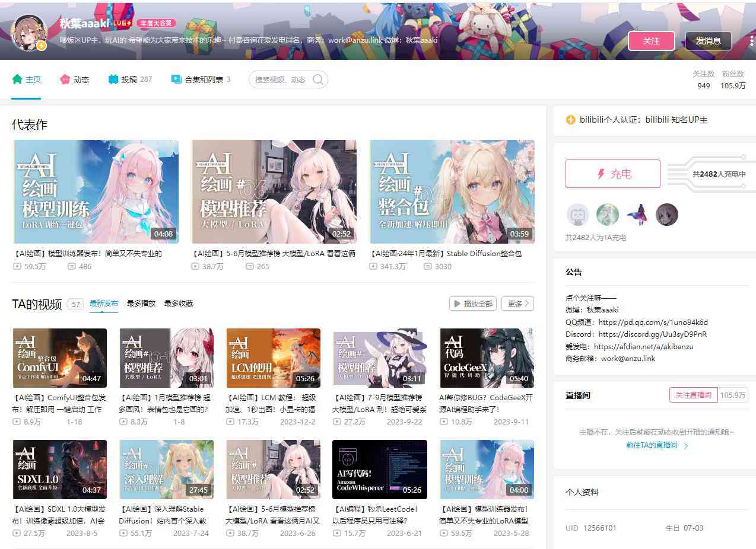Open the afdian.net 爱发电 link

(643, 346)
